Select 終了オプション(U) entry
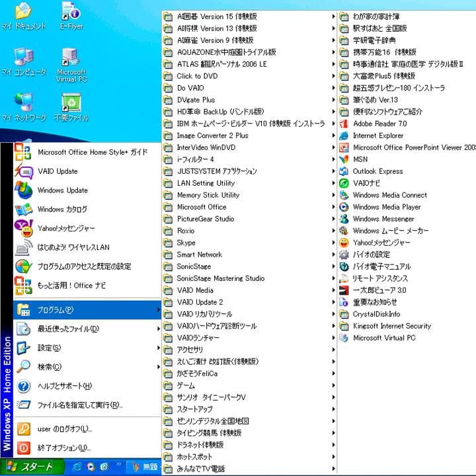The height and width of the screenshot is (476, 476). click(87, 448)
